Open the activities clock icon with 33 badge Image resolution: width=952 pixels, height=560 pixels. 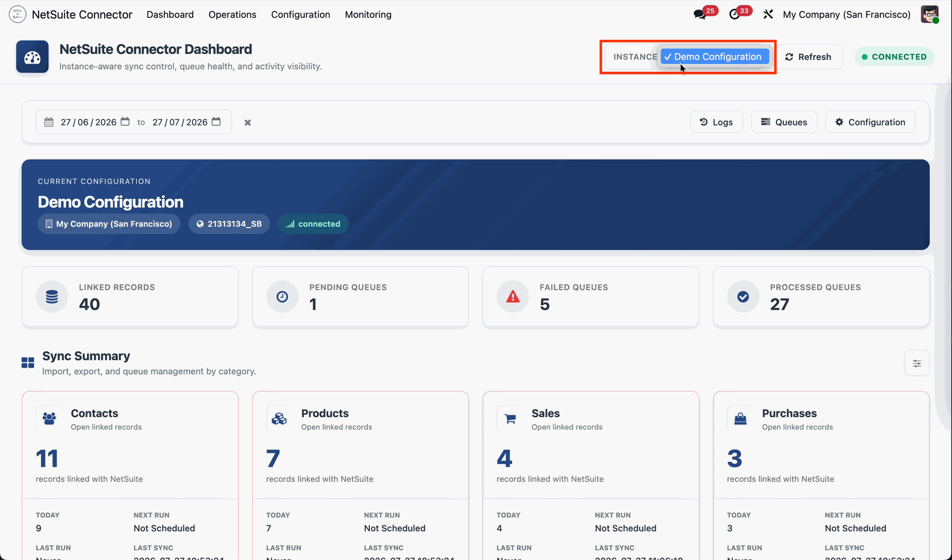coord(734,14)
